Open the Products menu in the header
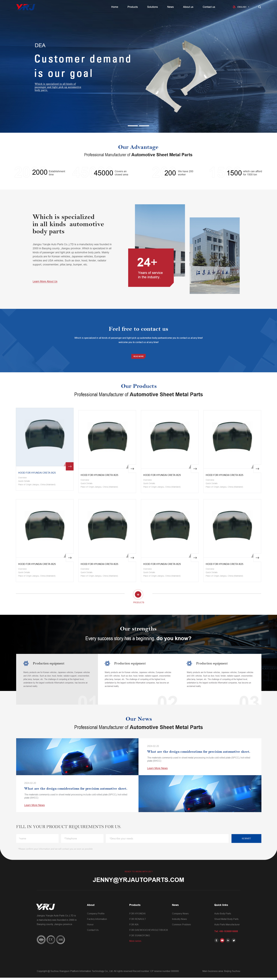277x980 pixels. click(132, 7)
